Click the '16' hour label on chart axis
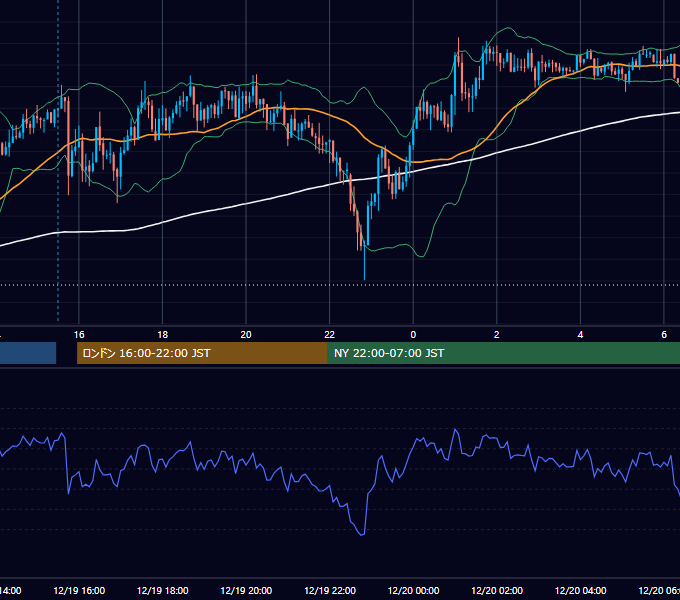 (x=79, y=335)
